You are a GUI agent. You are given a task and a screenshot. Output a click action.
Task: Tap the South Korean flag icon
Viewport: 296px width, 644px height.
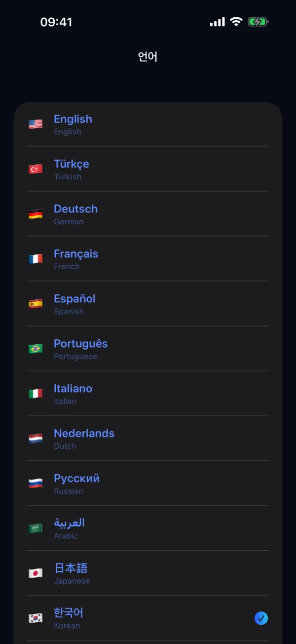click(36, 618)
